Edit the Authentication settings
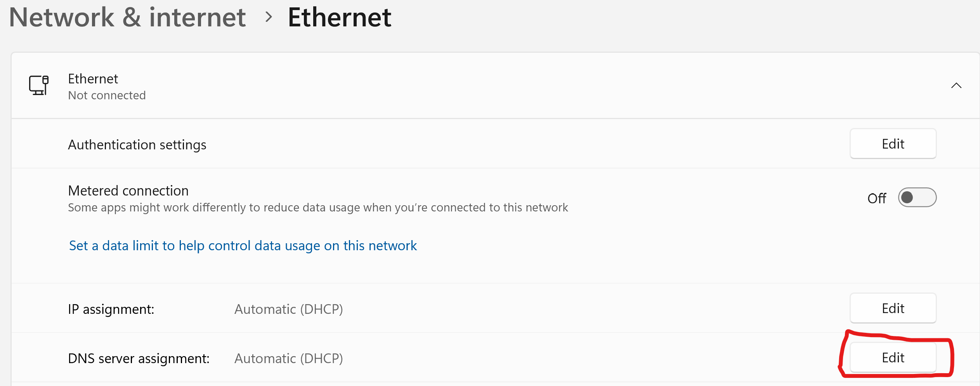 pos(893,144)
